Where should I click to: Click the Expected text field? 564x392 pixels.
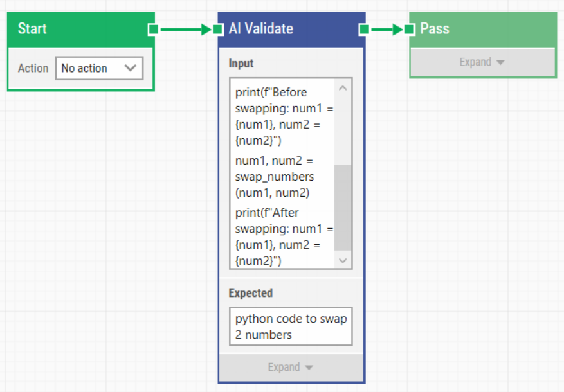[x=291, y=326]
